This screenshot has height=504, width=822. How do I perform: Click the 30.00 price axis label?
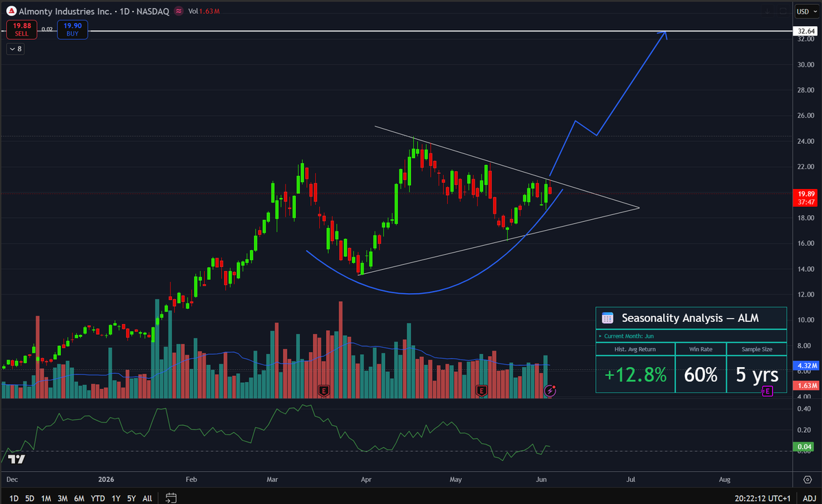click(806, 65)
